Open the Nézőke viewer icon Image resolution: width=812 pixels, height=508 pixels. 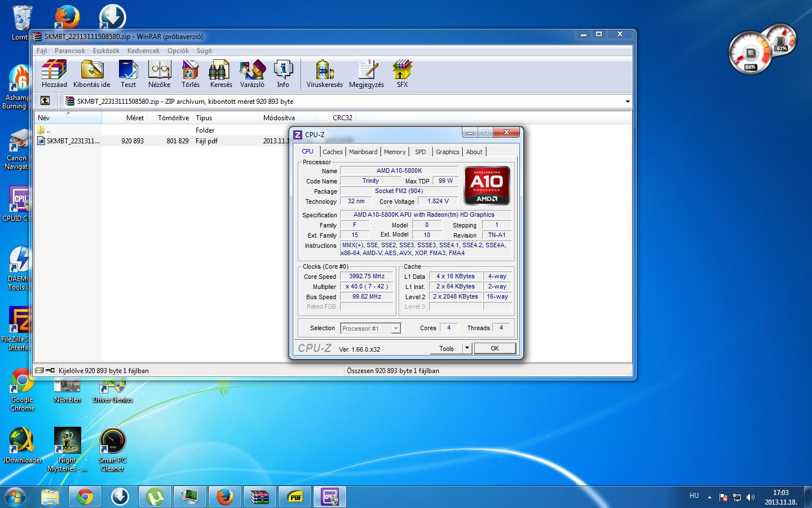click(159, 74)
